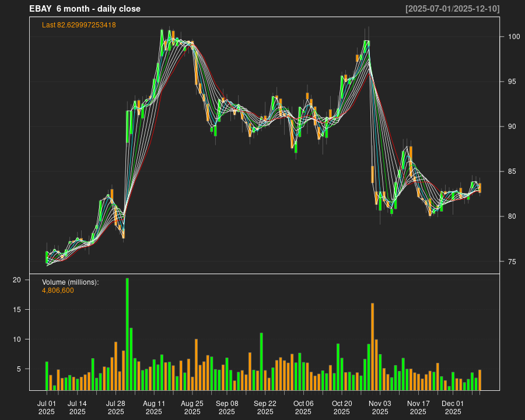Click the 85 price axis label
Viewport: 525px width, 420px height.
(512, 171)
